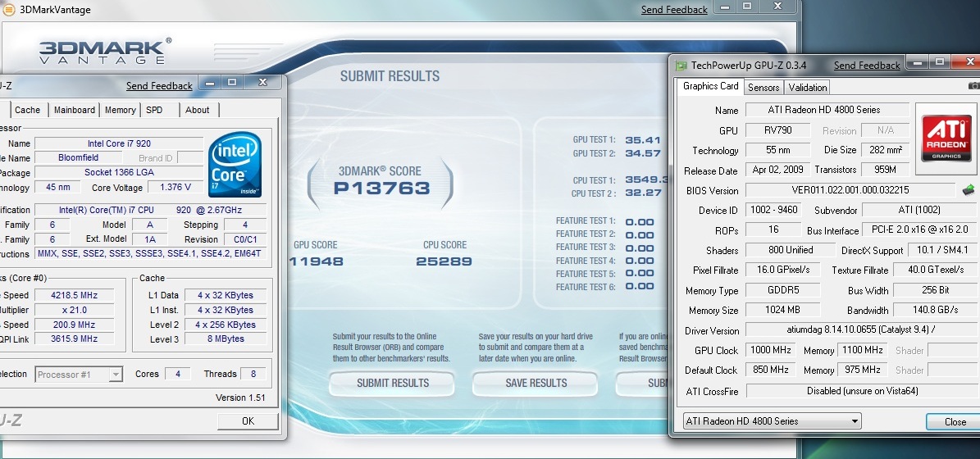
Task: Open the Sensors tab in GPU-Z
Action: point(763,88)
